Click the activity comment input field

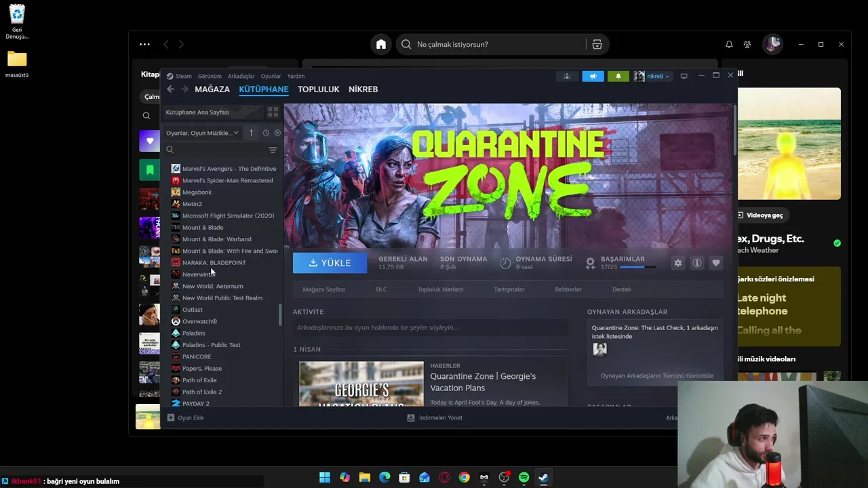click(x=430, y=327)
